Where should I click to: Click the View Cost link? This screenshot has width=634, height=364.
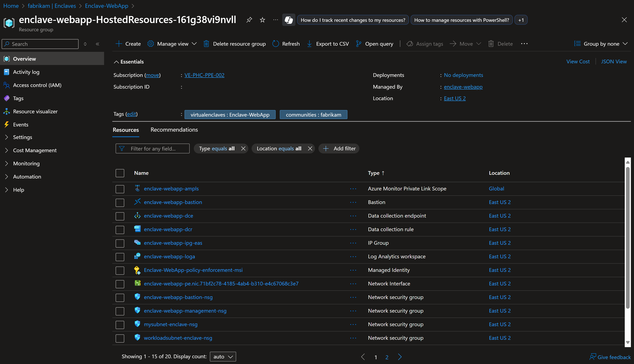pos(578,61)
